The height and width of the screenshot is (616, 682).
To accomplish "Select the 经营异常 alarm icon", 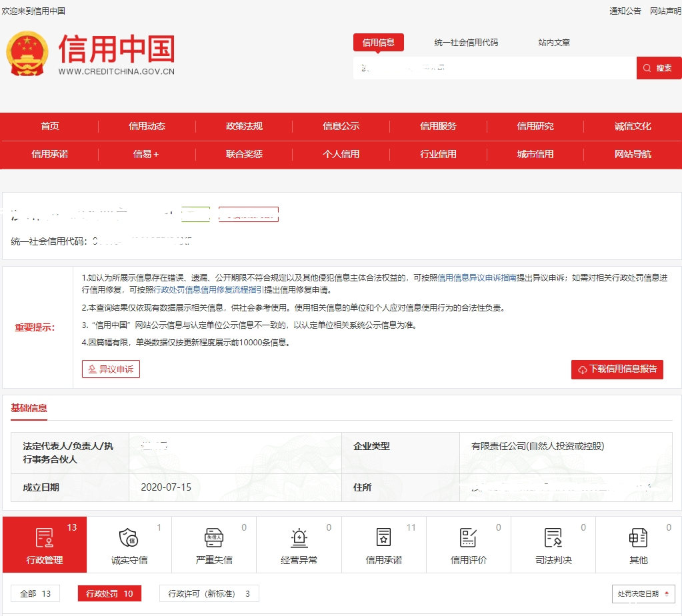I will pyautogui.click(x=299, y=538).
